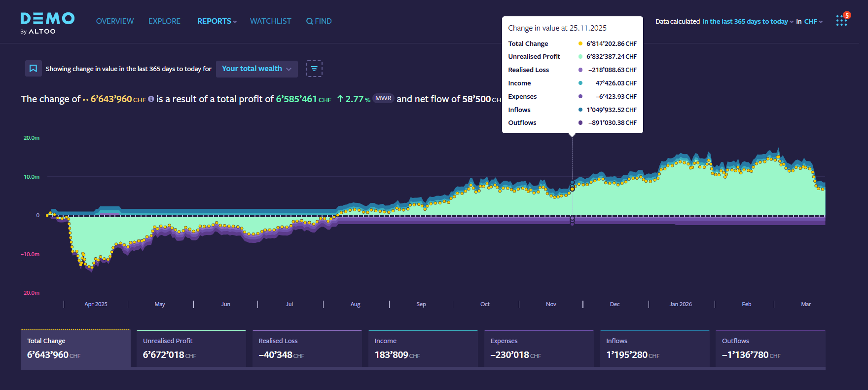
Task: Open the last 365 days period dropdown
Action: coord(748,22)
